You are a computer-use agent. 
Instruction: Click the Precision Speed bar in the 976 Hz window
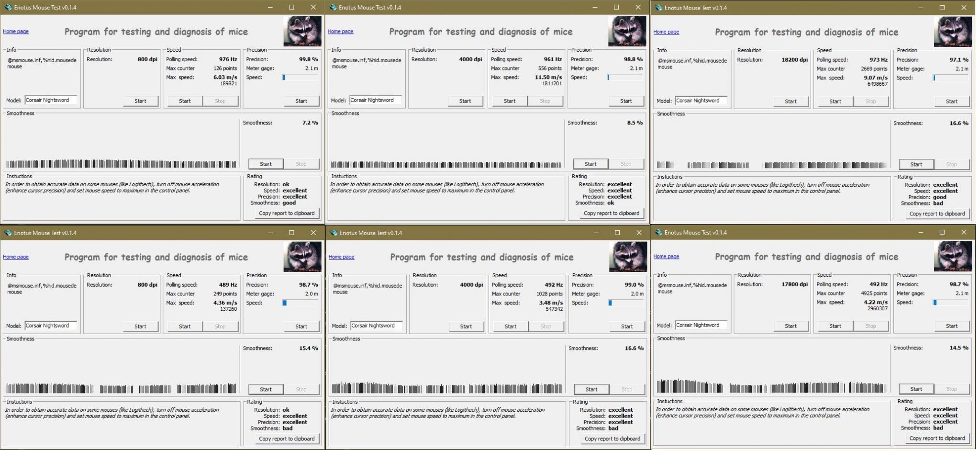(300, 77)
